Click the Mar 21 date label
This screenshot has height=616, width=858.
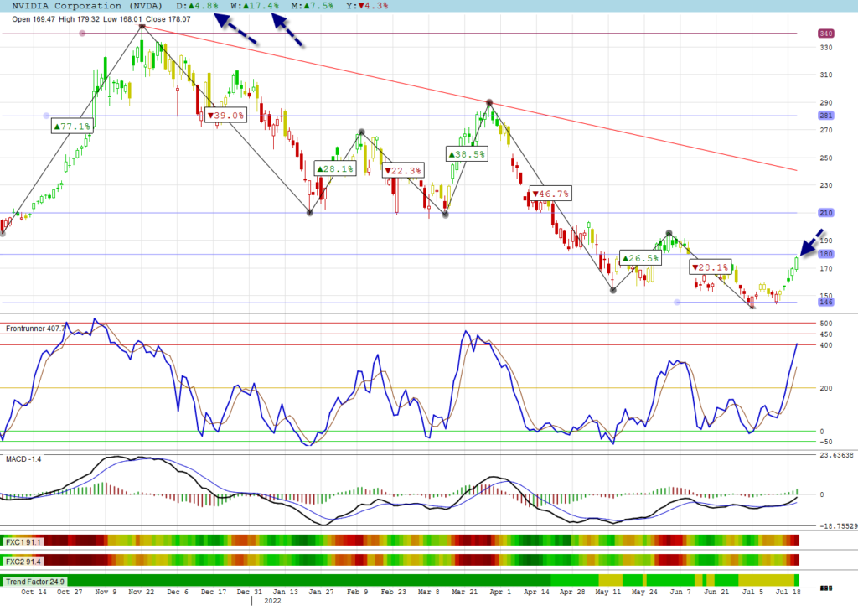point(464,592)
